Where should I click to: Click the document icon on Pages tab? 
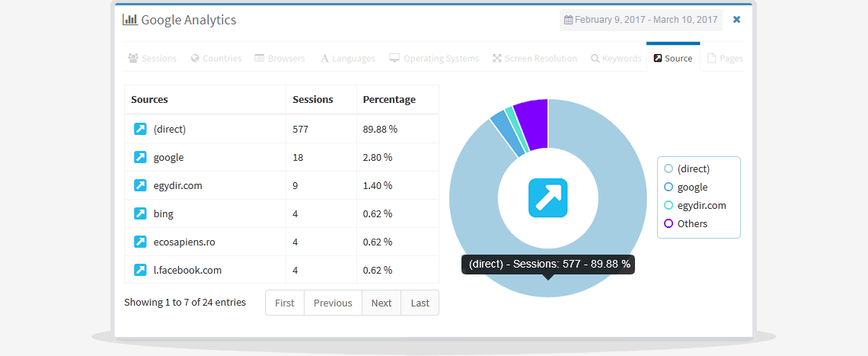pyautogui.click(x=711, y=58)
